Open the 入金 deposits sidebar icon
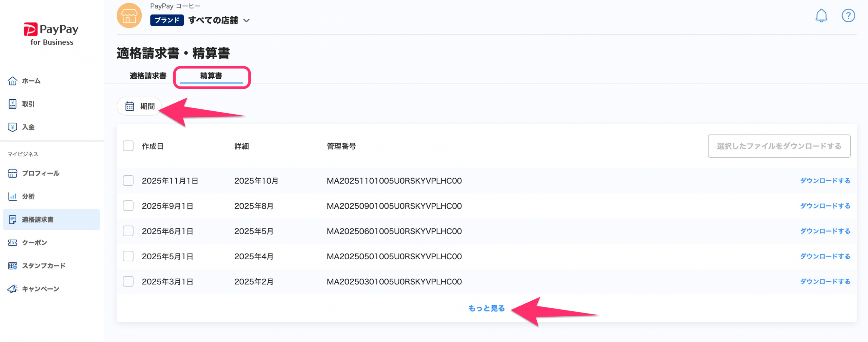Screen dimensions: 868x342 [13, 127]
